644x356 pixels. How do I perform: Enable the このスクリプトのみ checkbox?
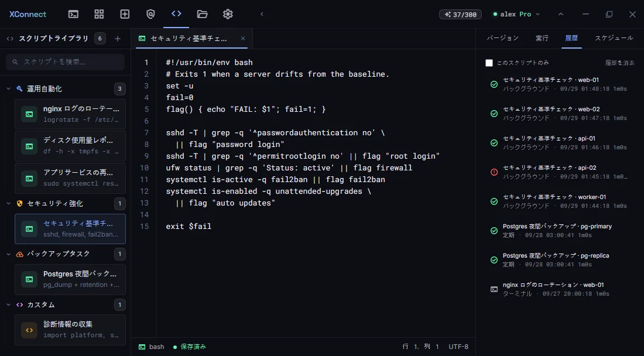489,63
